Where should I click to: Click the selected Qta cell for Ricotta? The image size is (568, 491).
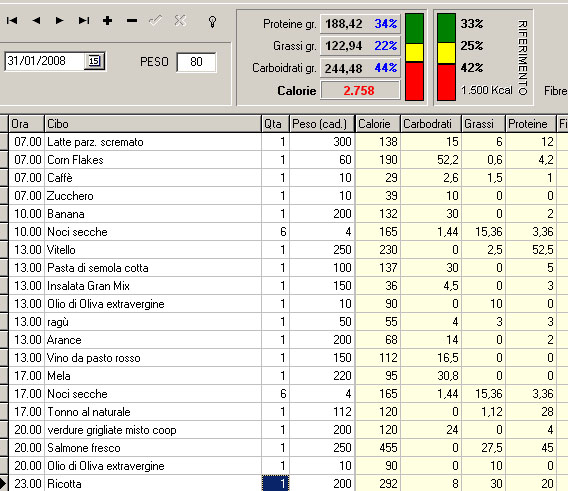pyautogui.click(x=275, y=483)
